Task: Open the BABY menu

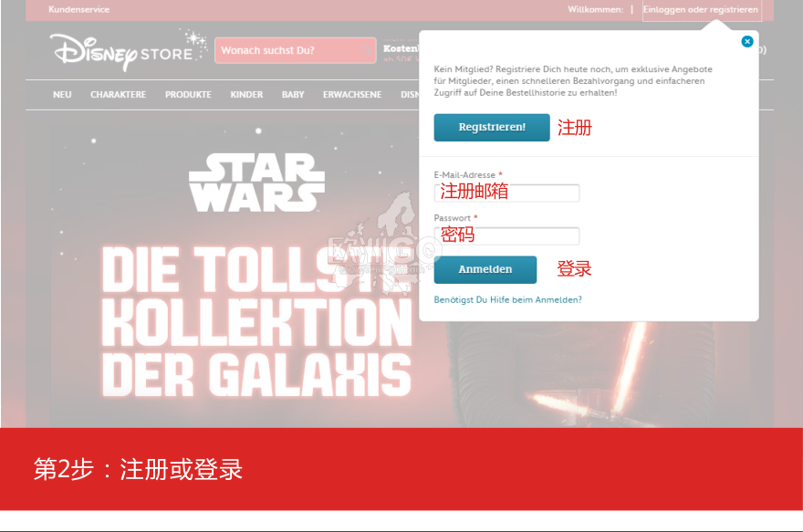Action: click(x=293, y=95)
